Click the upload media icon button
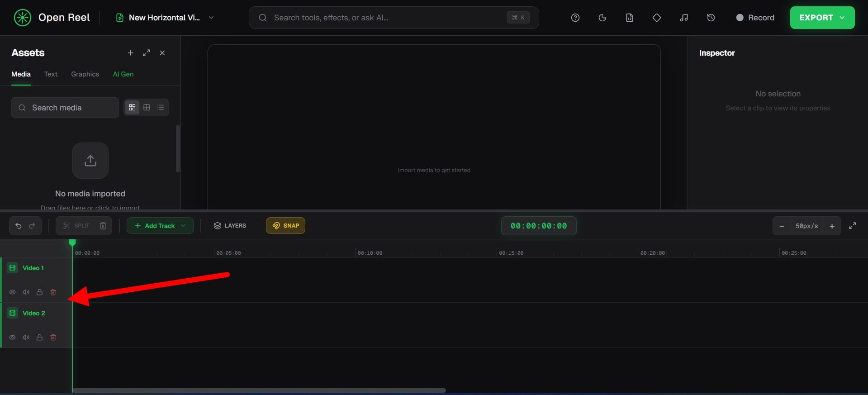The image size is (868, 395). coord(90,161)
